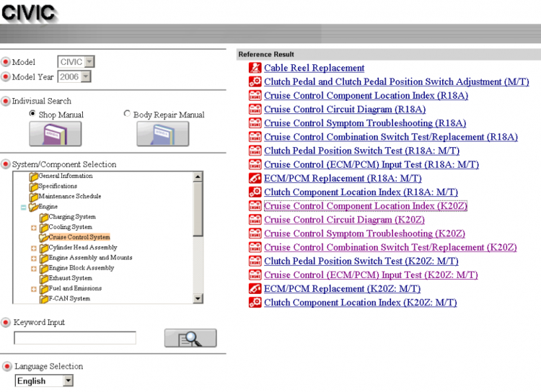Click the icon beside Cable Reel Replacement
541x392 pixels.
(255, 68)
